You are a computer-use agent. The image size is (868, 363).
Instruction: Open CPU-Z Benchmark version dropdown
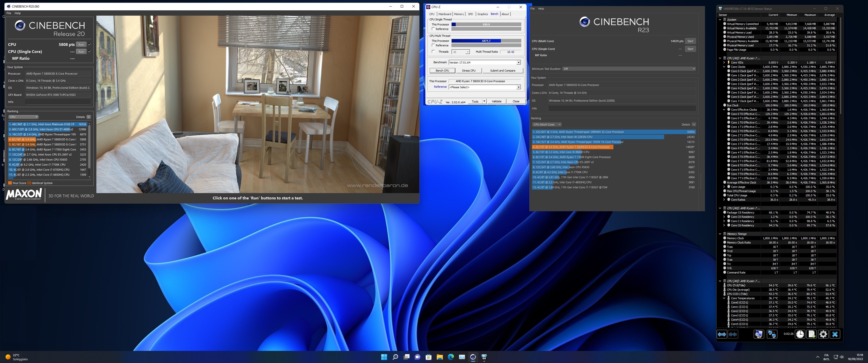[518, 62]
